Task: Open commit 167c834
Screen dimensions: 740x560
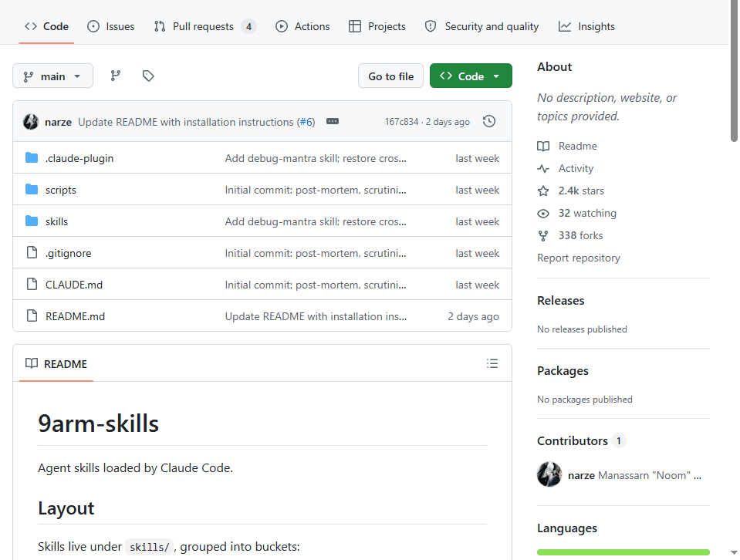Action: tap(401, 122)
